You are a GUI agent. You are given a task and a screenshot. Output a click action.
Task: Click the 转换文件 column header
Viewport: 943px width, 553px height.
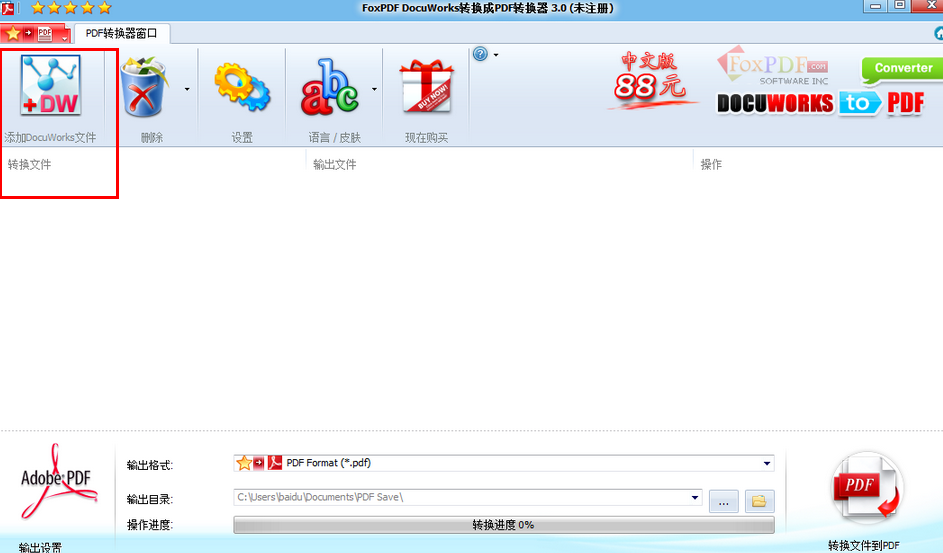[x=29, y=164]
